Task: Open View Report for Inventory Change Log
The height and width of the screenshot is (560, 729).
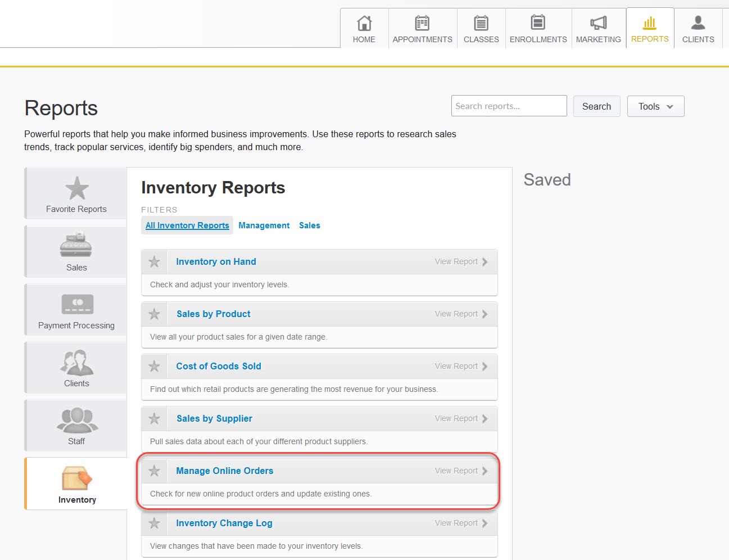Action: tap(460, 523)
